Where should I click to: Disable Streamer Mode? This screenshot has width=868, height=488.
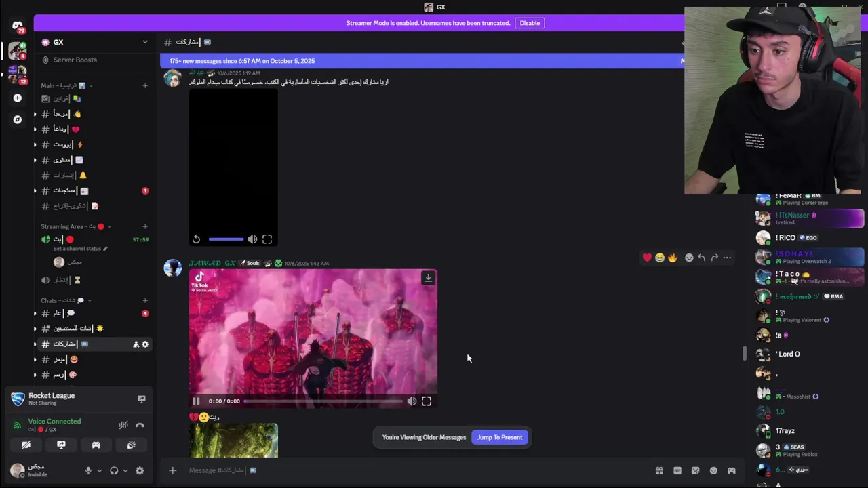tap(530, 23)
